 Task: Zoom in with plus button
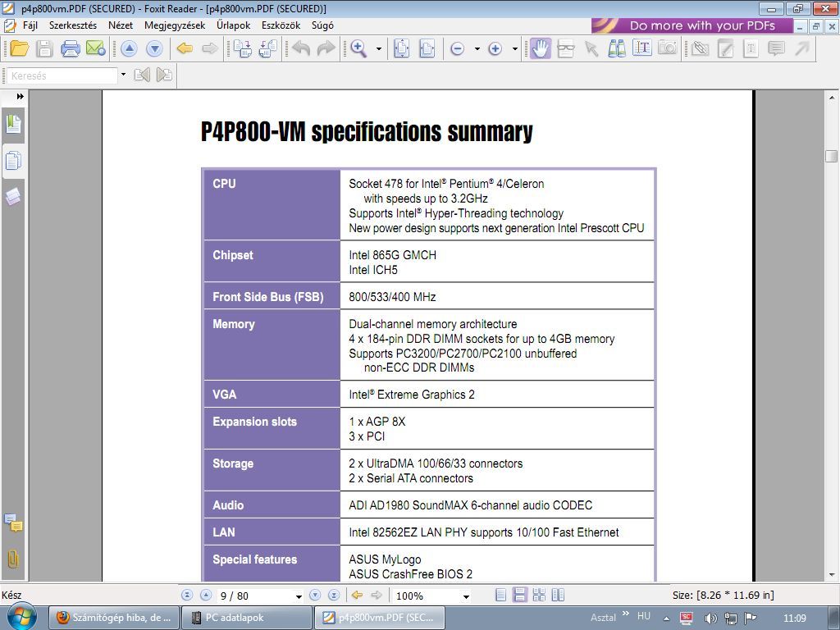495,48
